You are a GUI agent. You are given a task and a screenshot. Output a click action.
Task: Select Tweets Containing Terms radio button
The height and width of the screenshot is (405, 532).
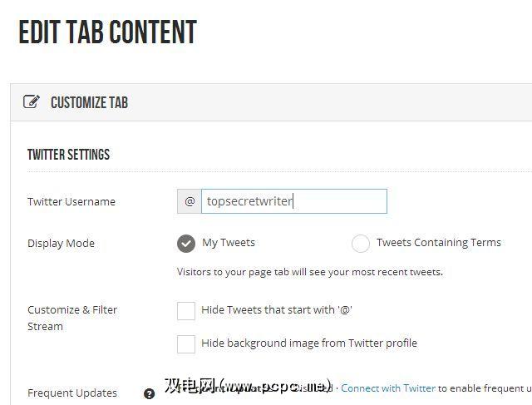click(x=361, y=243)
